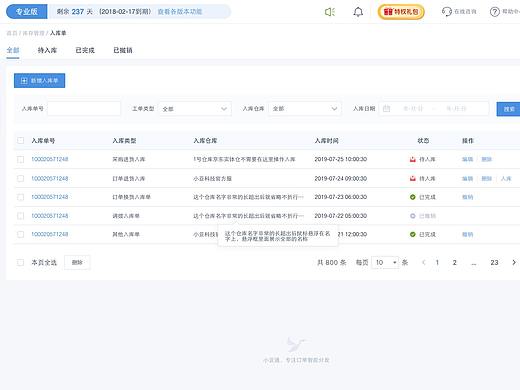Go to page 2
Image resolution: width=520 pixels, height=390 pixels.
[x=454, y=262]
